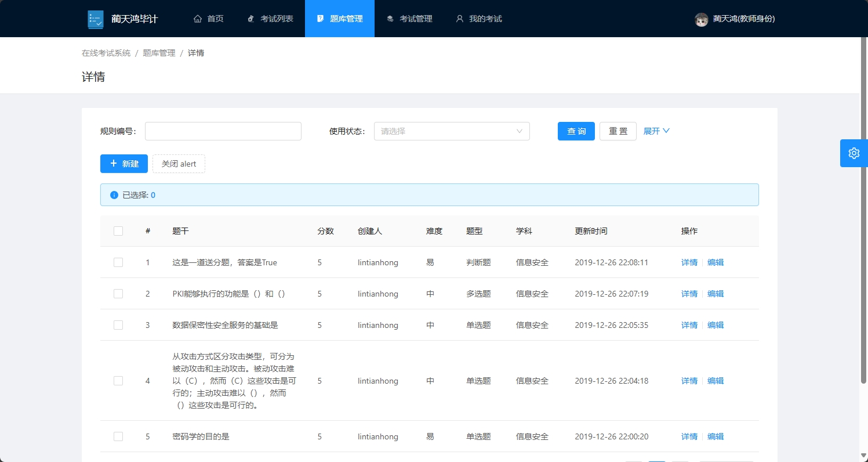Click the 判断题 cell in row 1

(x=478, y=262)
